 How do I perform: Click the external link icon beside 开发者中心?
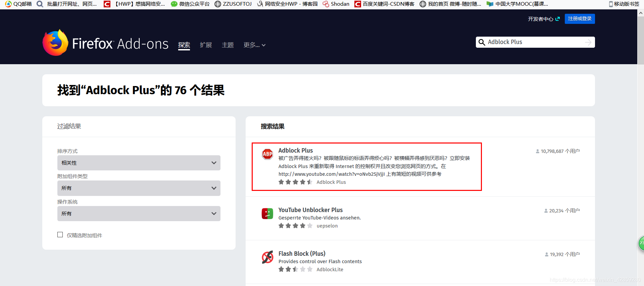point(557,19)
